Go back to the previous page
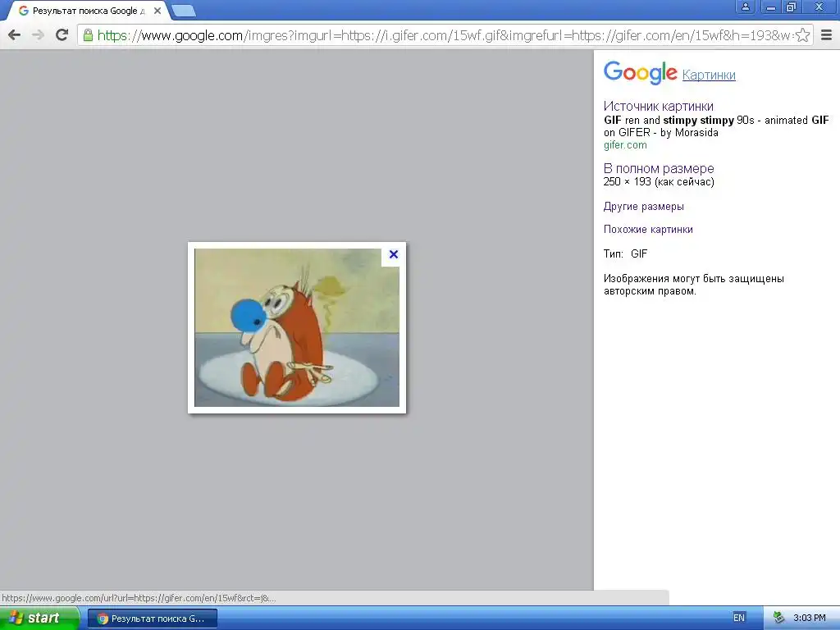 (x=15, y=35)
